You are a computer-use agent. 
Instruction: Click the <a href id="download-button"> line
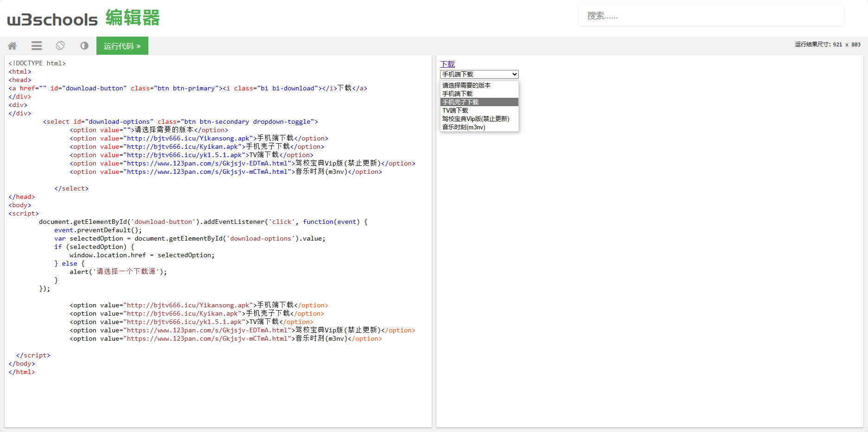[x=188, y=89]
